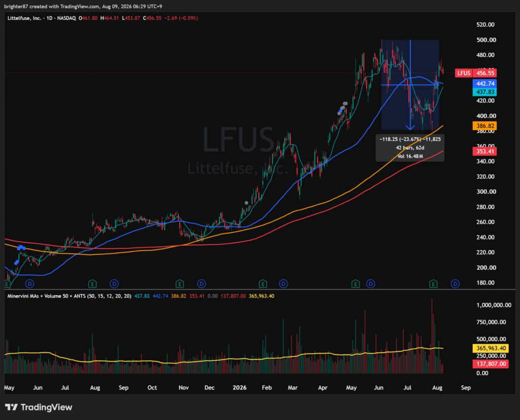Open the dividend D marker under late August 2026
520x420 pixels.
click(x=455, y=284)
